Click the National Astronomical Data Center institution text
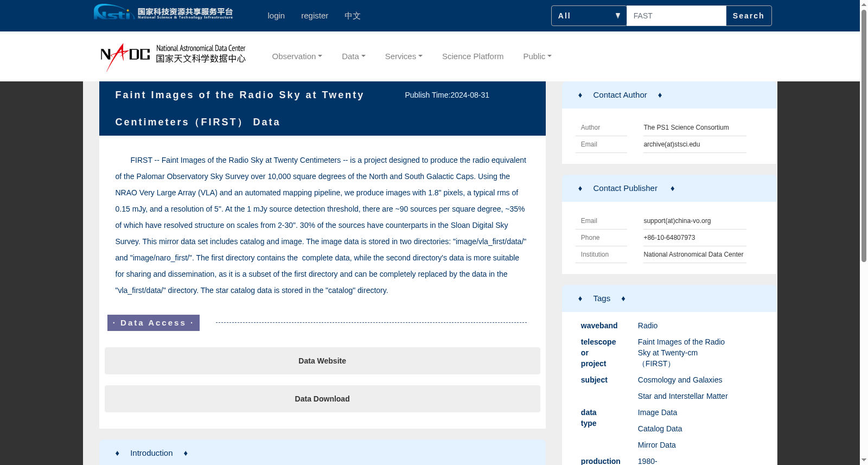 [x=693, y=254]
